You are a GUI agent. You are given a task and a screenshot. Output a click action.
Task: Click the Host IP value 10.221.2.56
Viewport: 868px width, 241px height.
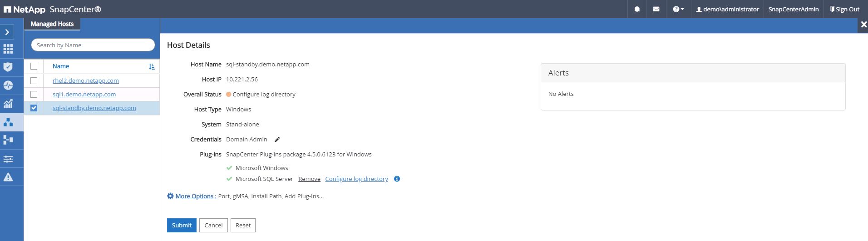pyautogui.click(x=242, y=79)
